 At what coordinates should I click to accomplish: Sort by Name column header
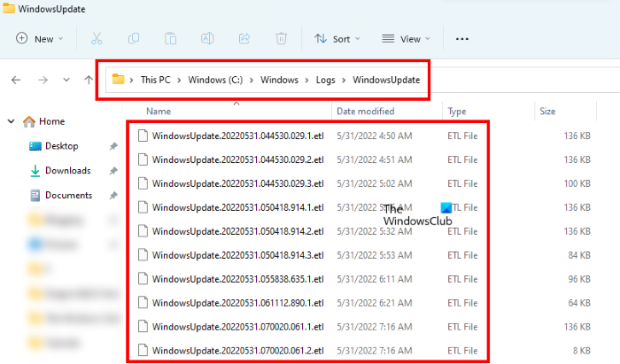tap(159, 112)
